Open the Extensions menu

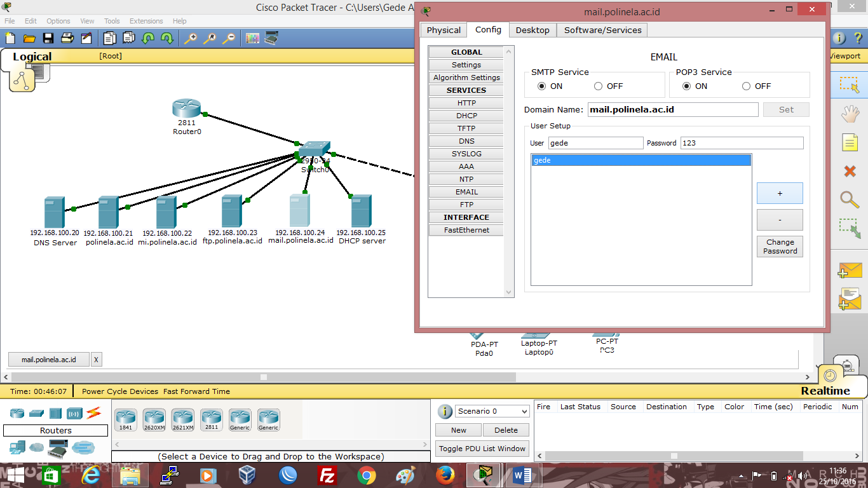click(x=146, y=21)
